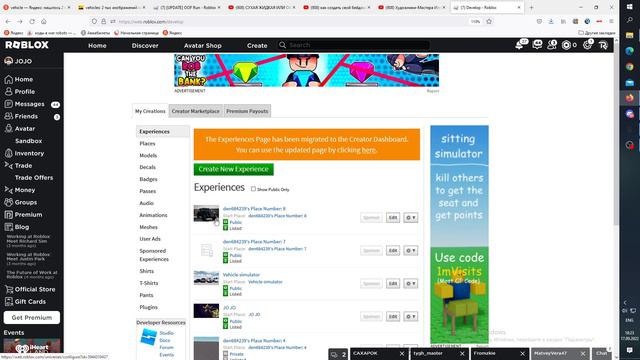
Task: Select Plugins in the creations list
Action: pos(149,307)
